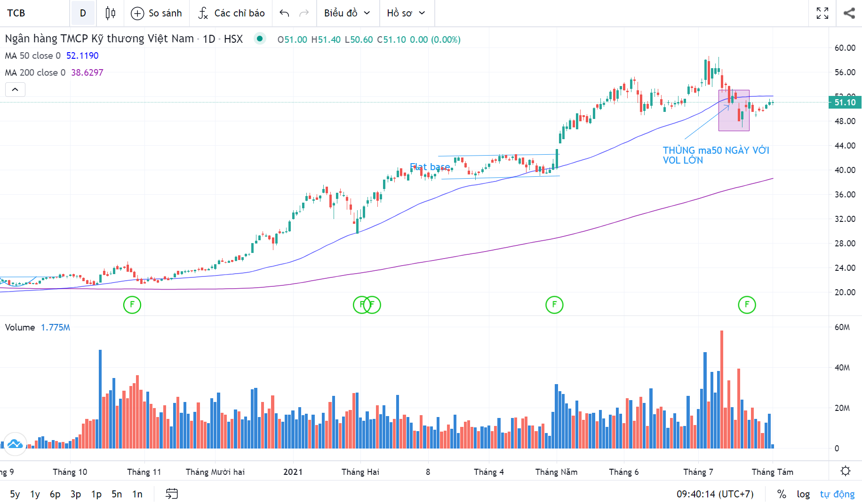Open go-to-date calendar icon
The height and width of the screenshot is (504, 862).
coord(172,494)
